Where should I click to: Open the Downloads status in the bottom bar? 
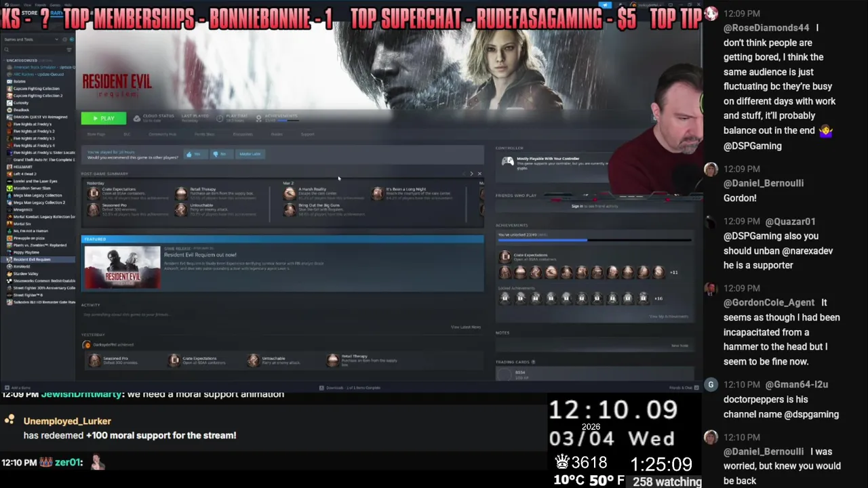(351, 388)
